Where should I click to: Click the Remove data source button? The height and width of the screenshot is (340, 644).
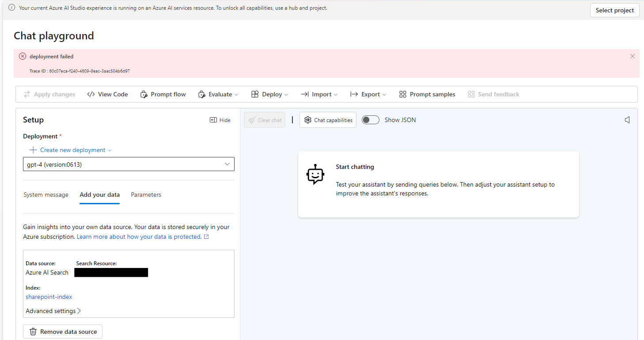click(63, 332)
